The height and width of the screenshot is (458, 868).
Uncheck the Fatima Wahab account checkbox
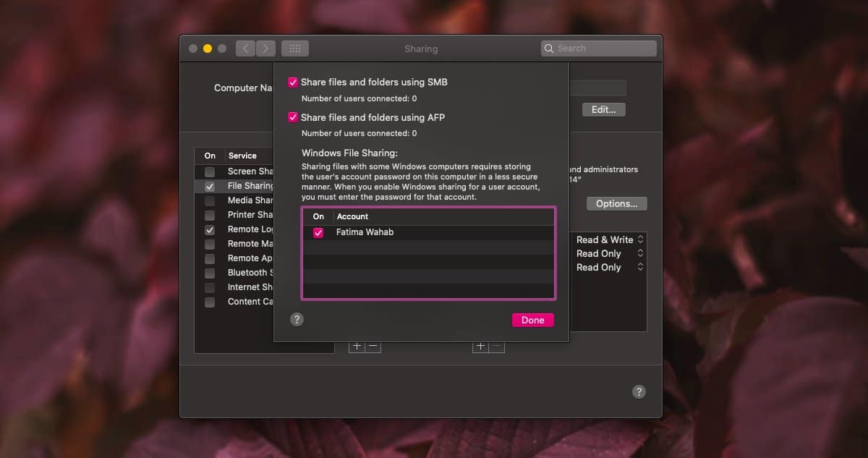pyautogui.click(x=319, y=232)
